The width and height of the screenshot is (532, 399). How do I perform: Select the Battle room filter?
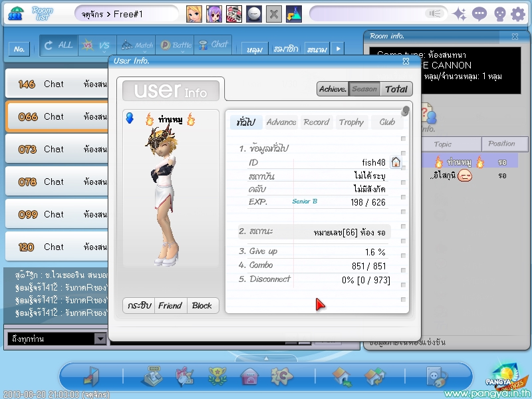(x=175, y=45)
